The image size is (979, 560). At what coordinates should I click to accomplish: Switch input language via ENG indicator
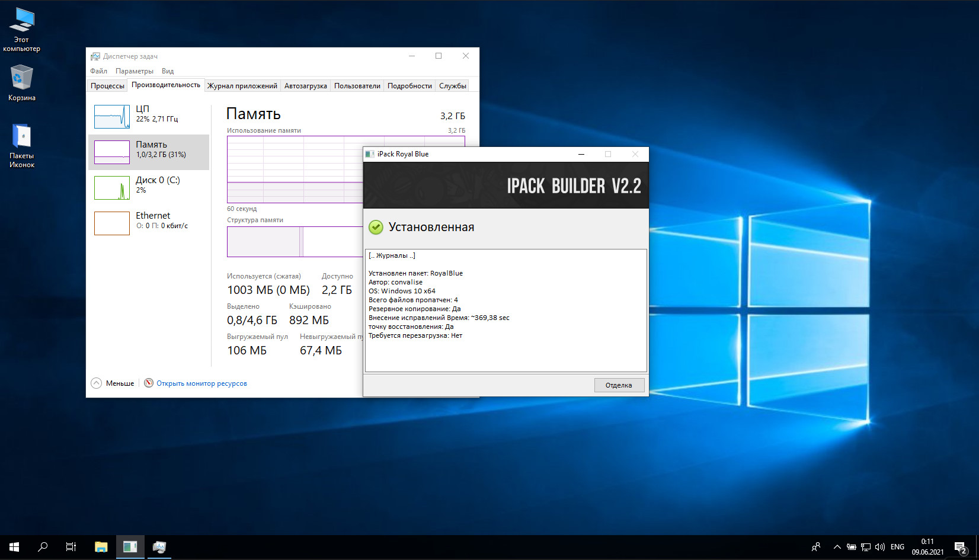[x=897, y=547]
